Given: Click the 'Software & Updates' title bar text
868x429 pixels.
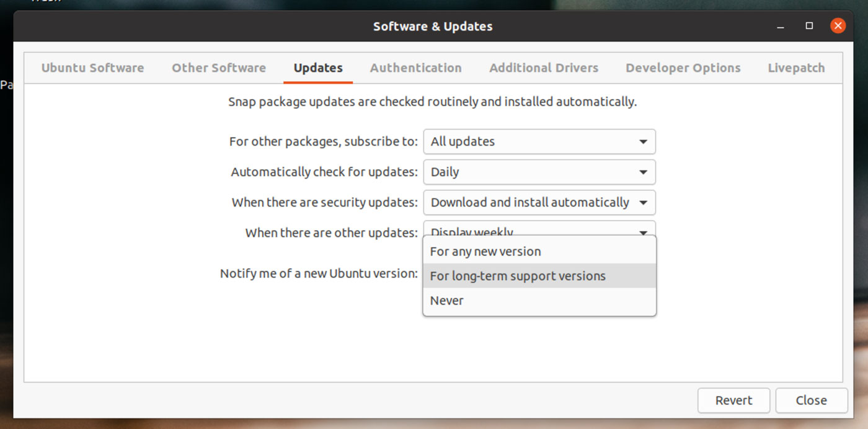Looking at the screenshot, I should point(433,27).
